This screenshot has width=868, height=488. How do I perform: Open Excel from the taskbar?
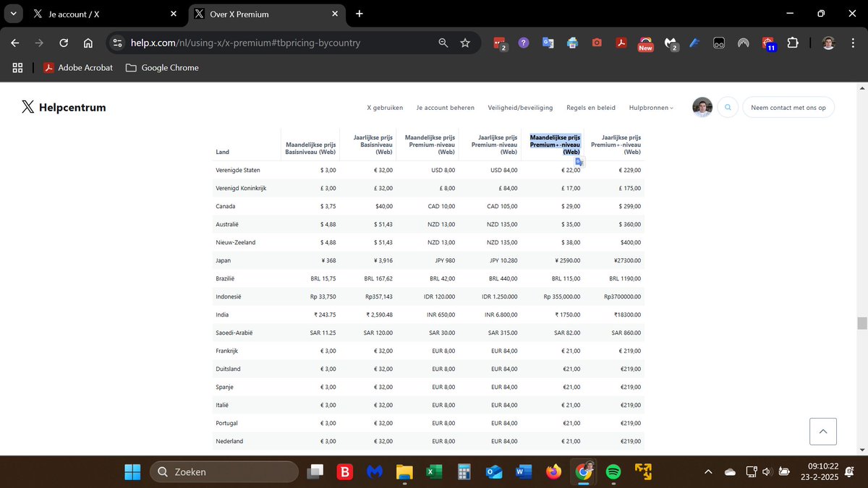(434, 471)
